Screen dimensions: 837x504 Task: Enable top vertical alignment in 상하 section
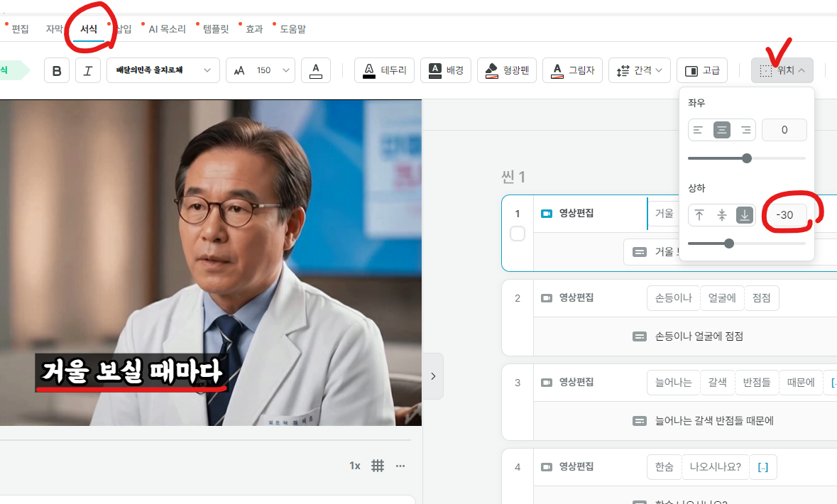(699, 215)
